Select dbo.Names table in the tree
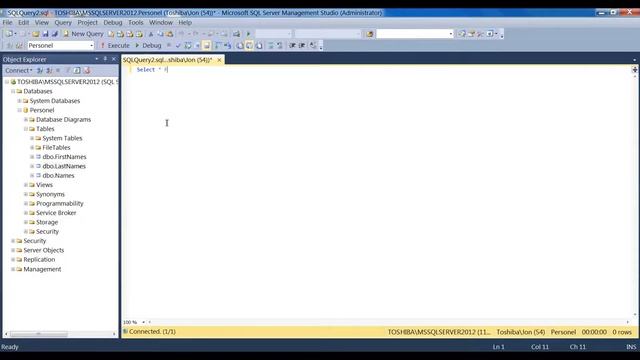Viewport: 640px width, 360px height. [x=58, y=176]
